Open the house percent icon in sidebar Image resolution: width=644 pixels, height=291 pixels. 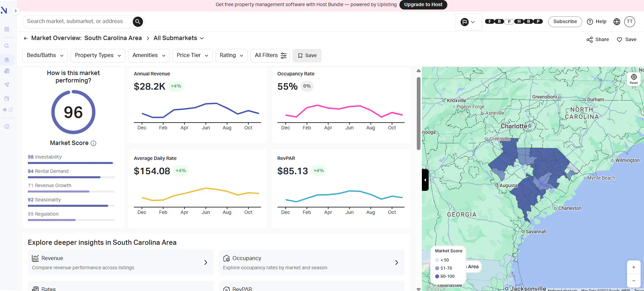[x=7, y=126]
